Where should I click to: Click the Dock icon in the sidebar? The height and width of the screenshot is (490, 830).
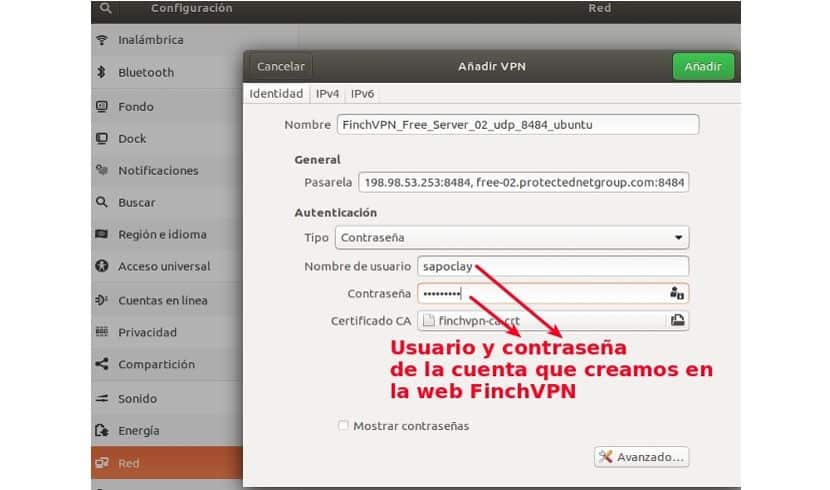[102, 139]
